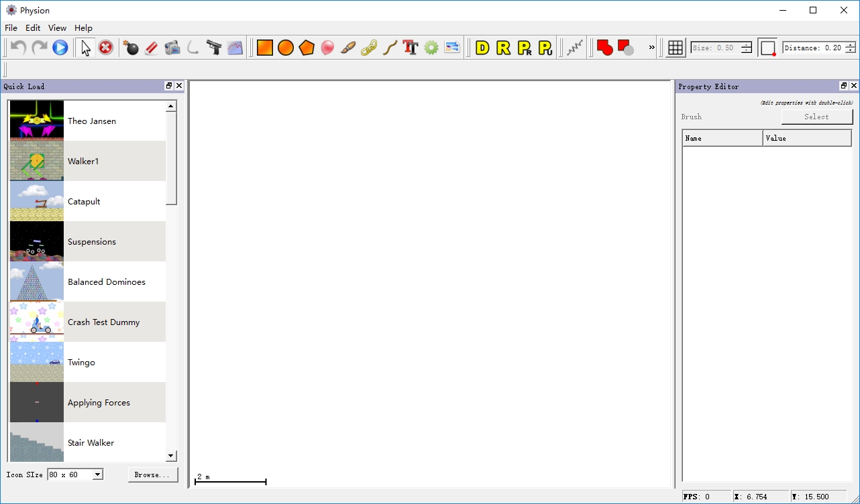Select the yellow PU joint tool

545,48
